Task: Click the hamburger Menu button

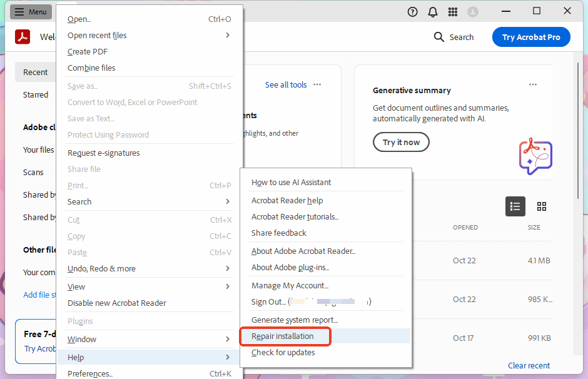Action: (31, 12)
